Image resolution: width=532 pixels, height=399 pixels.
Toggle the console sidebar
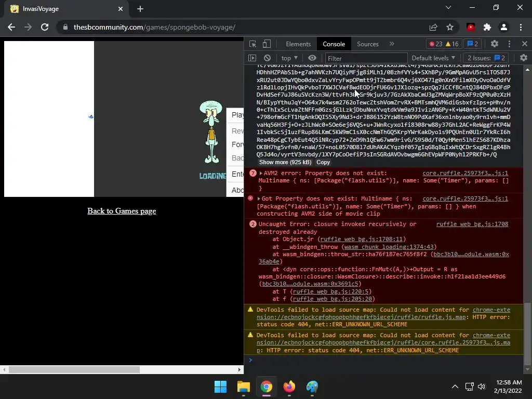[x=252, y=58]
